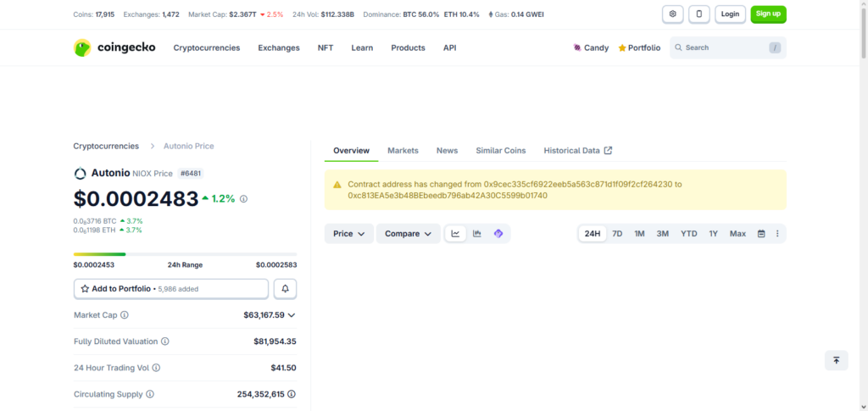Select the Max time range
868x411 pixels.
(x=737, y=234)
